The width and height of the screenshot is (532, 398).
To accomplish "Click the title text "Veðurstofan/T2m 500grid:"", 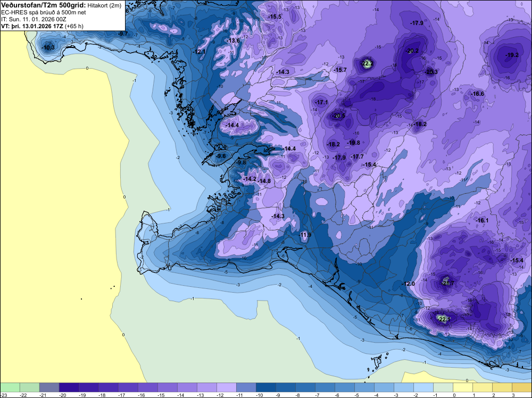I will pos(44,5).
